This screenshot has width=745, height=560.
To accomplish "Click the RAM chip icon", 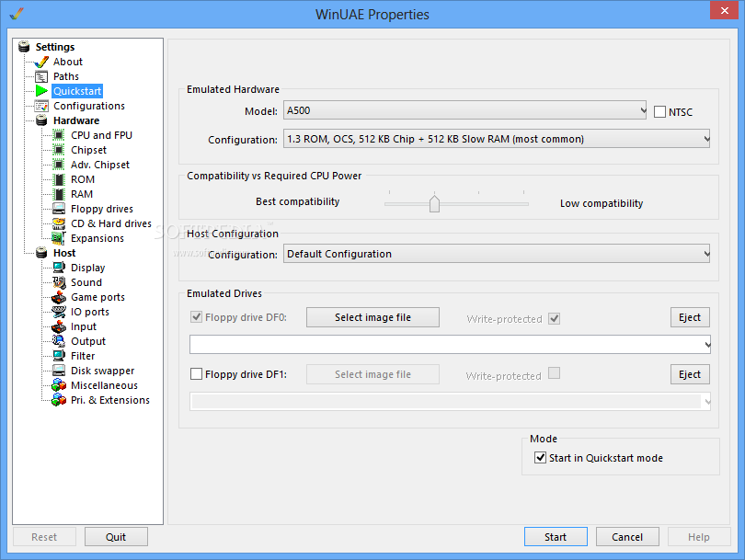I will (59, 194).
